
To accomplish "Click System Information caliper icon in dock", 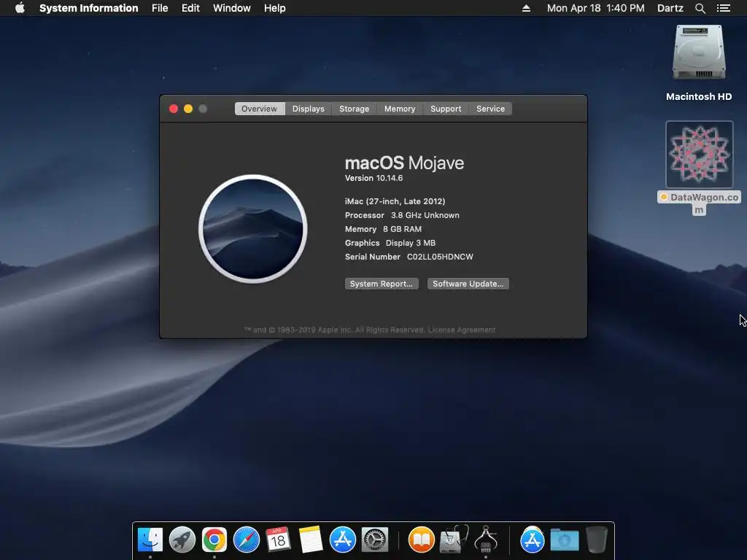I will [485, 540].
